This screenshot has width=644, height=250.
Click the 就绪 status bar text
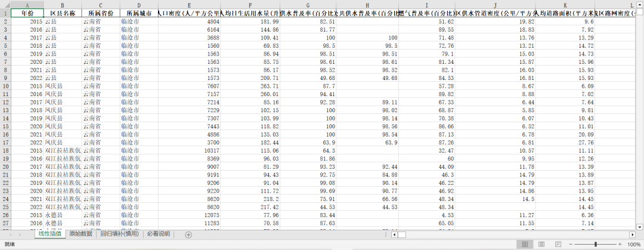coord(10,244)
